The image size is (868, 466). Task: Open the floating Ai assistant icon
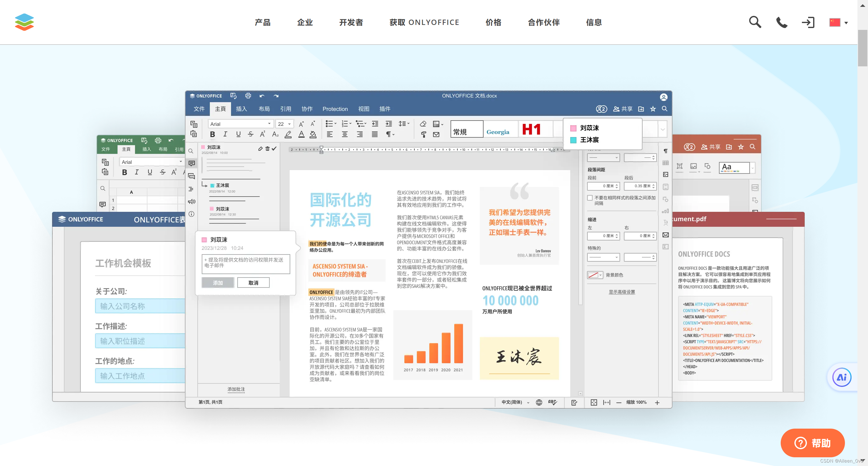pyautogui.click(x=841, y=377)
